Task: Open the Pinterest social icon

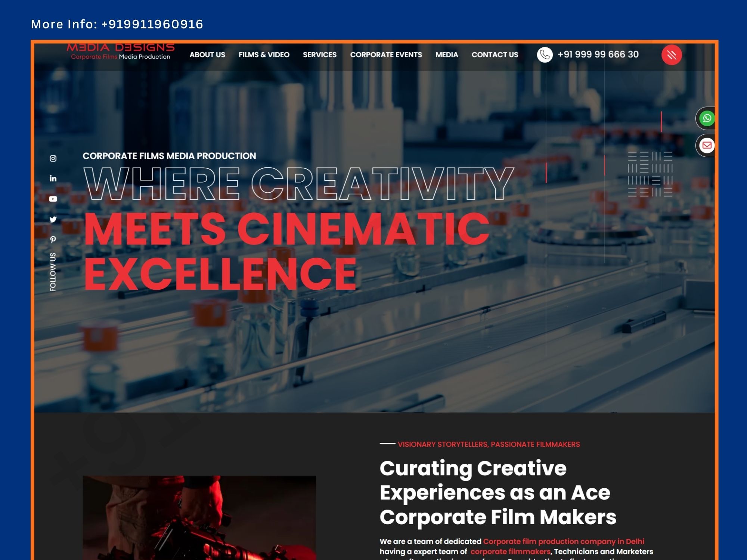Action: click(53, 239)
